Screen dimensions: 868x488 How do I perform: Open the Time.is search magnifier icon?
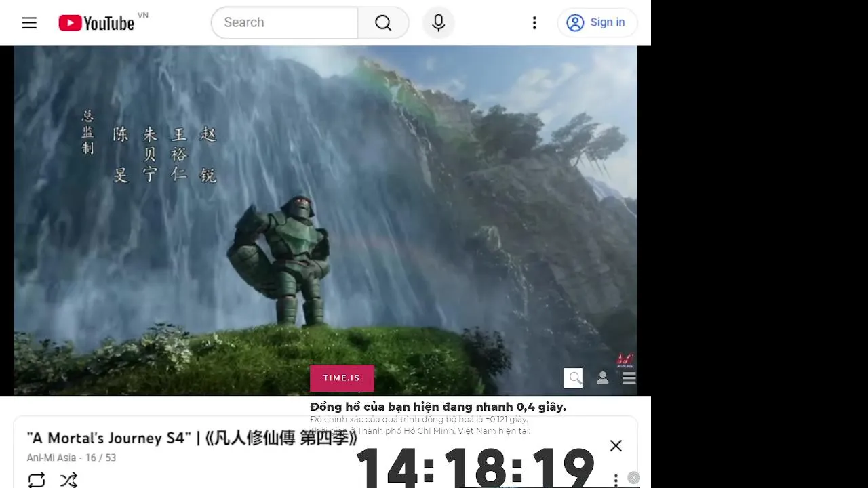tap(574, 378)
